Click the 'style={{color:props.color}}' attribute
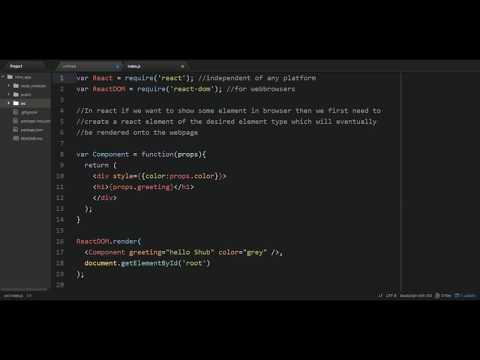The image size is (480, 360). [167, 176]
